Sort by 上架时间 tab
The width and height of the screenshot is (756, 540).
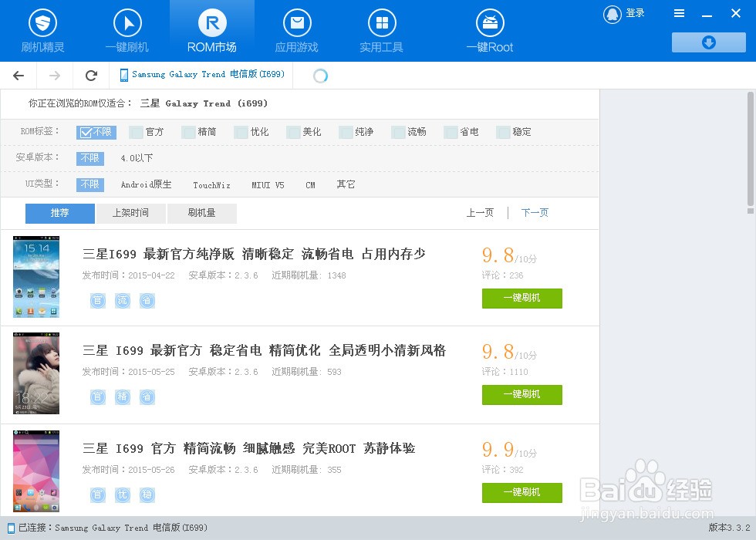(130, 213)
